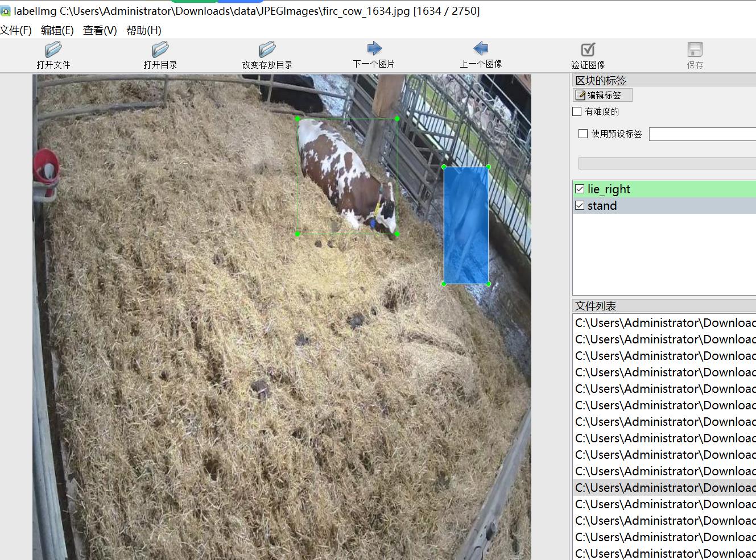The width and height of the screenshot is (756, 560).
Task: Uncheck the stand label checkbox
Action: click(580, 205)
